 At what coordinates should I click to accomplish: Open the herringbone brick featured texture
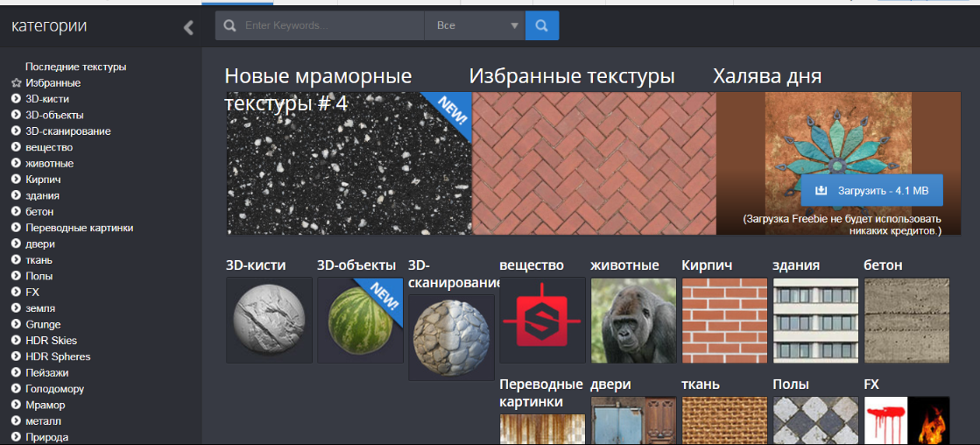tap(594, 164)
